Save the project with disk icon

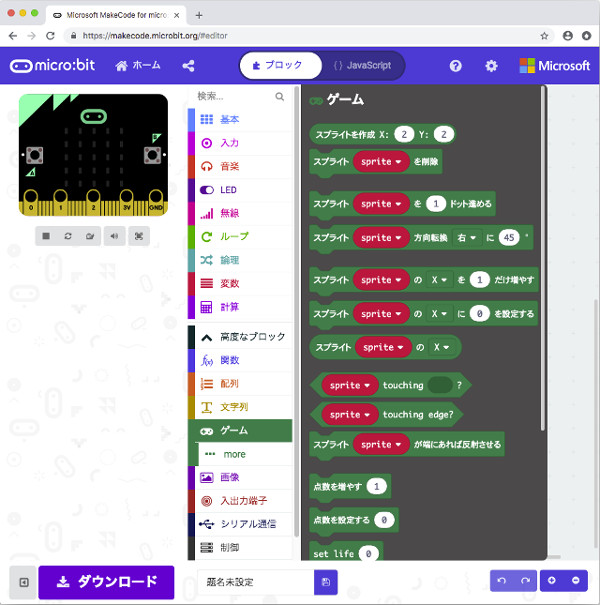(x=326, y=582)
